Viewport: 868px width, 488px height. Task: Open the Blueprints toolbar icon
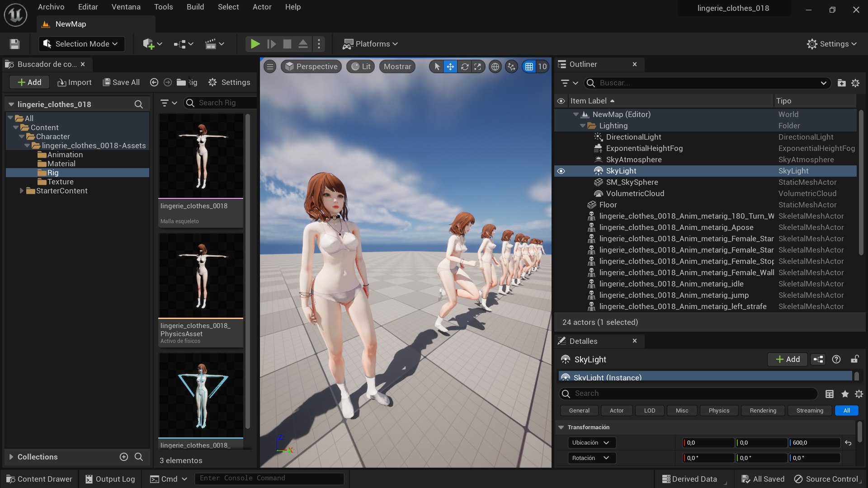tap(184, 44)
